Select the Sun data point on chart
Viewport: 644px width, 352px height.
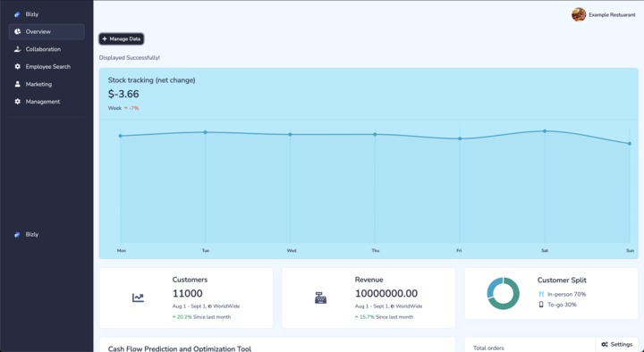click(x=630, y=144)
